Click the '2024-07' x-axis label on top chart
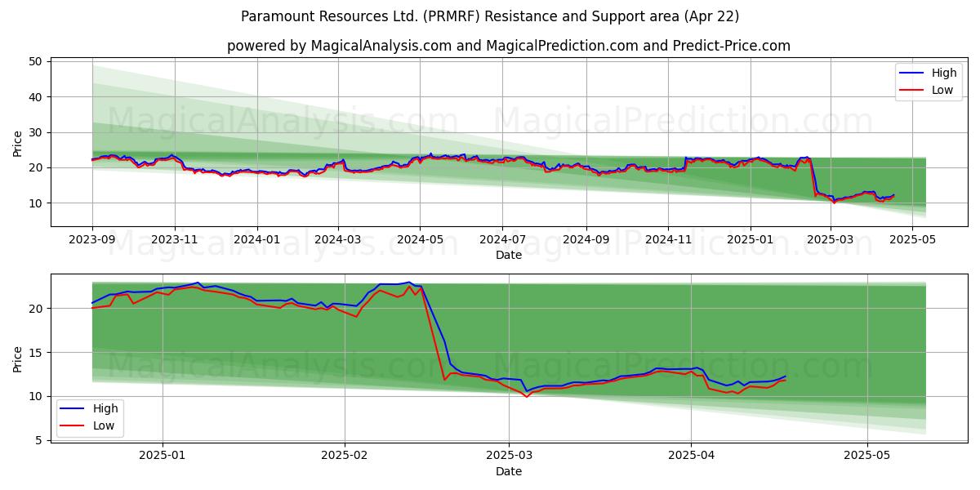 pos(501,241)
